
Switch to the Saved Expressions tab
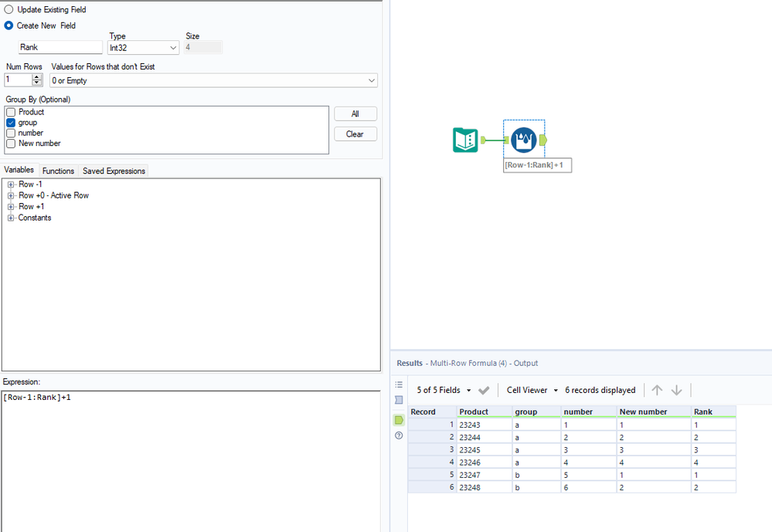pyautogui.click(x=114, y=171)
